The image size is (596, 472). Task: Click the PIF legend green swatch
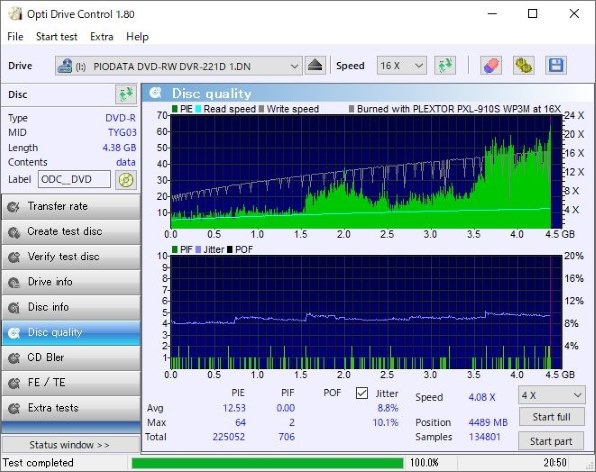pos(175,250)
